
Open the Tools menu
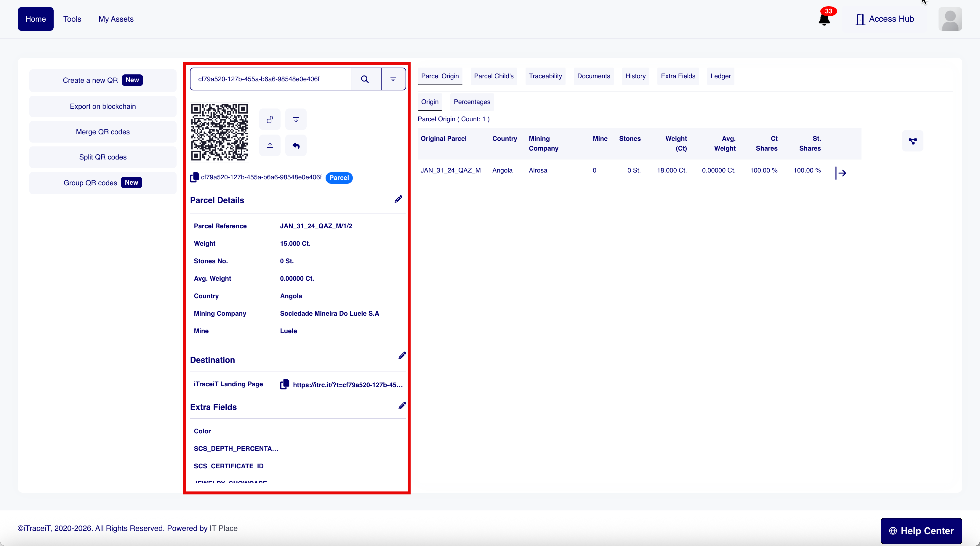point(72,19)
